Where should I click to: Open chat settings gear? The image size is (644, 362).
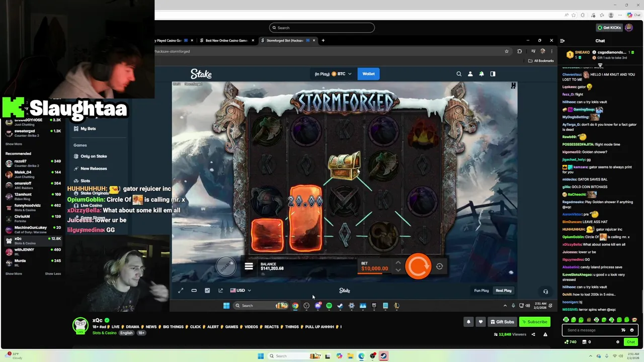[618, 342]
